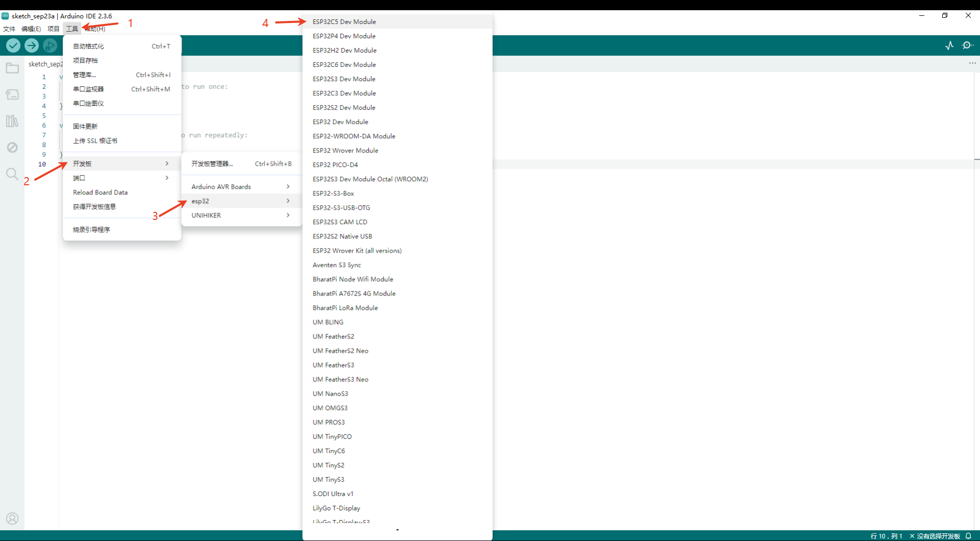The image size is (980, 541).
Task: Select ESP32-WROOM-DA Module board
Action: click(398, 136)
